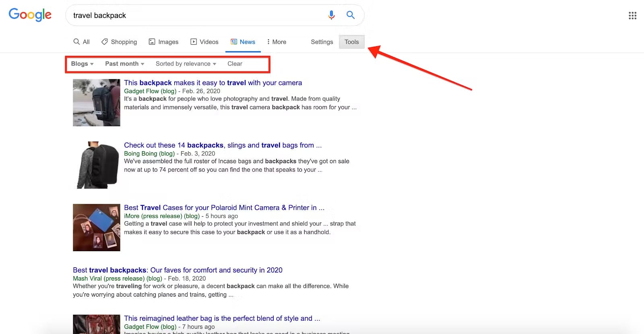
Task: Switch to the Videos tab
Action: (x=204, y=42)
